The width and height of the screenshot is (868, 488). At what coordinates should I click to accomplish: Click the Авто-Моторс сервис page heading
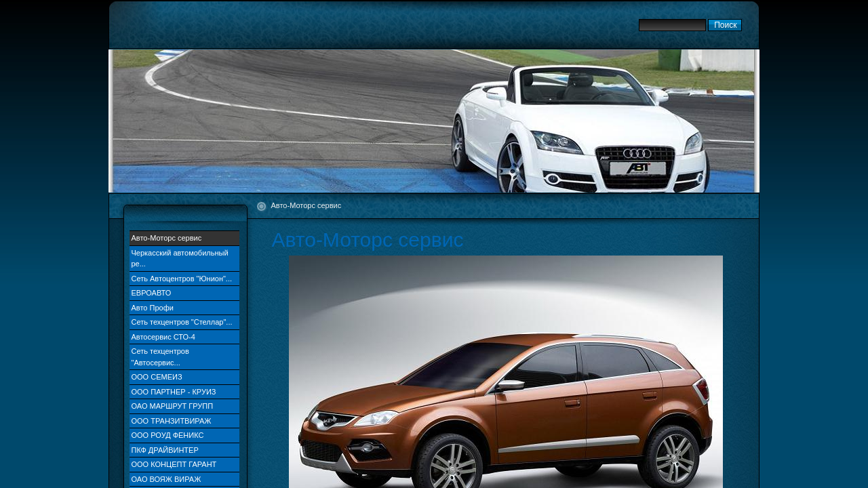tap(368, 240)
